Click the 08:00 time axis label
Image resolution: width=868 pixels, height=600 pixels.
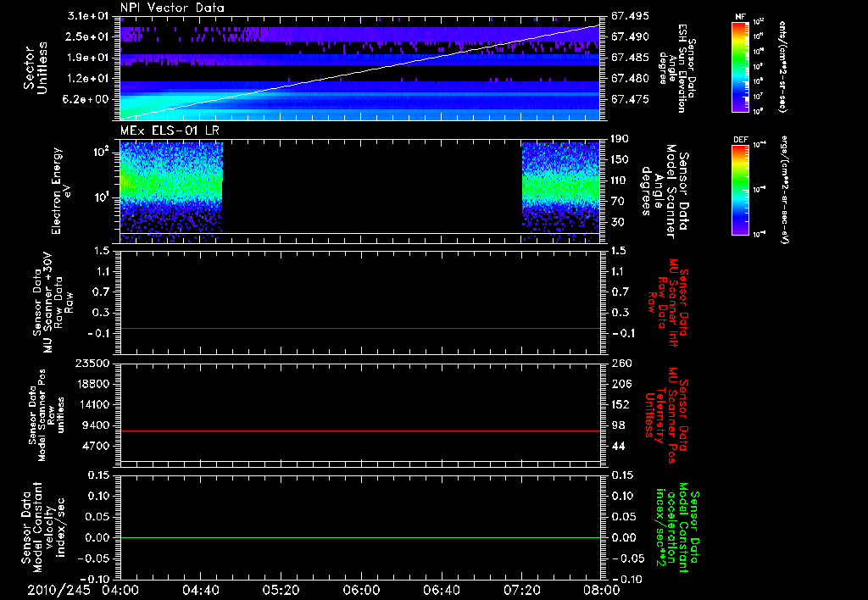pos(601,588)
